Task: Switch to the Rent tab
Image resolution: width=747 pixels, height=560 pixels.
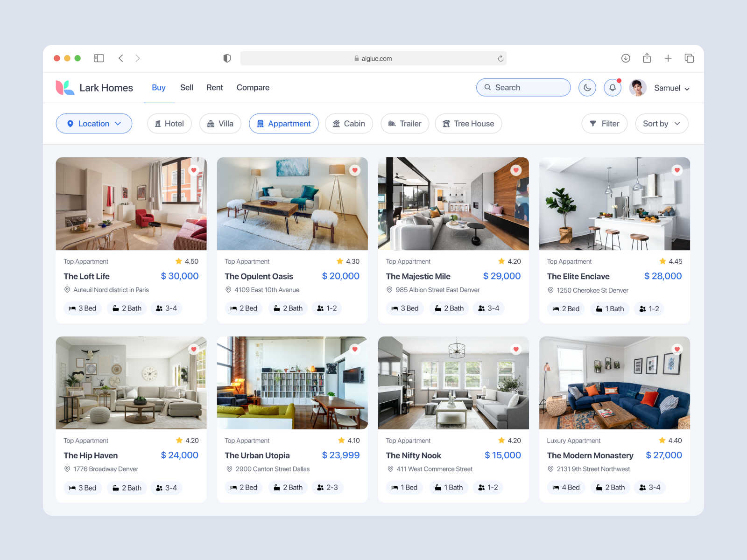Action: pos(215,87)
